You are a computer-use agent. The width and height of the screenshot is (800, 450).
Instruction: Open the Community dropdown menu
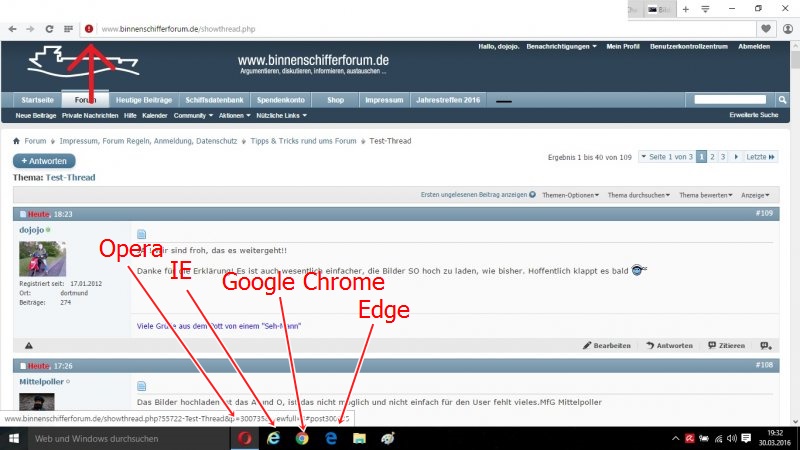(x=192, y=115)
